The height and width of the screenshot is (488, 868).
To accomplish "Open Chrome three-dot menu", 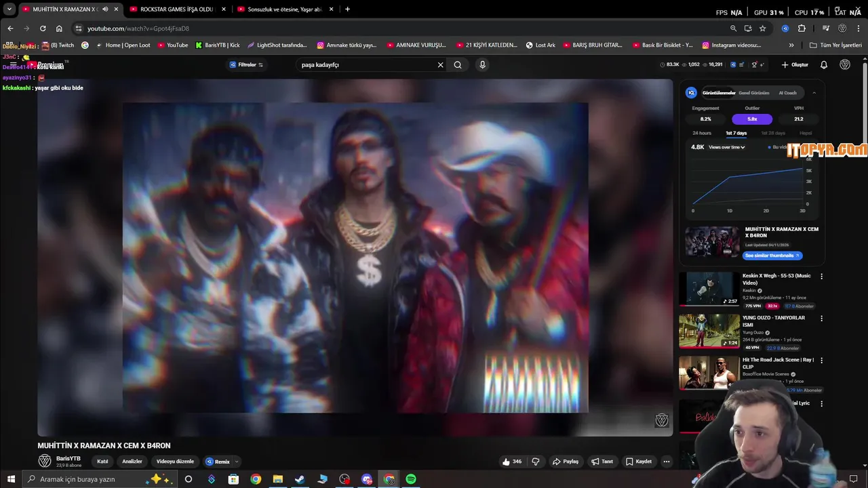I will click(859, 28).
